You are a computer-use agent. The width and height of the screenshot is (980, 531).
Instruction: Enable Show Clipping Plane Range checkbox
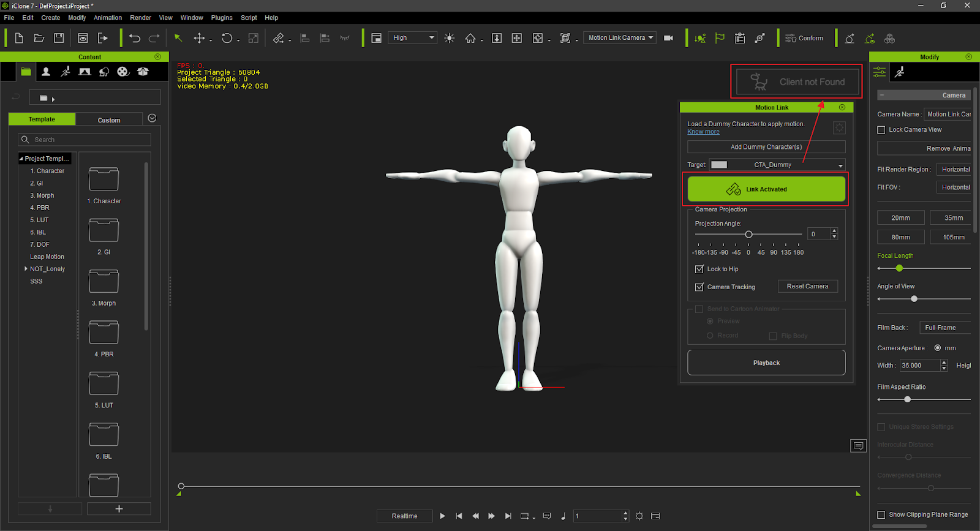(x=881, y=515)
